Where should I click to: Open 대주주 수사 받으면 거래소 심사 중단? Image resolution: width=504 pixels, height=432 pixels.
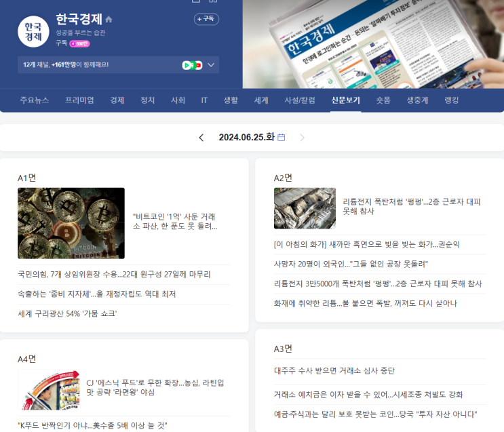click(334, 371)
